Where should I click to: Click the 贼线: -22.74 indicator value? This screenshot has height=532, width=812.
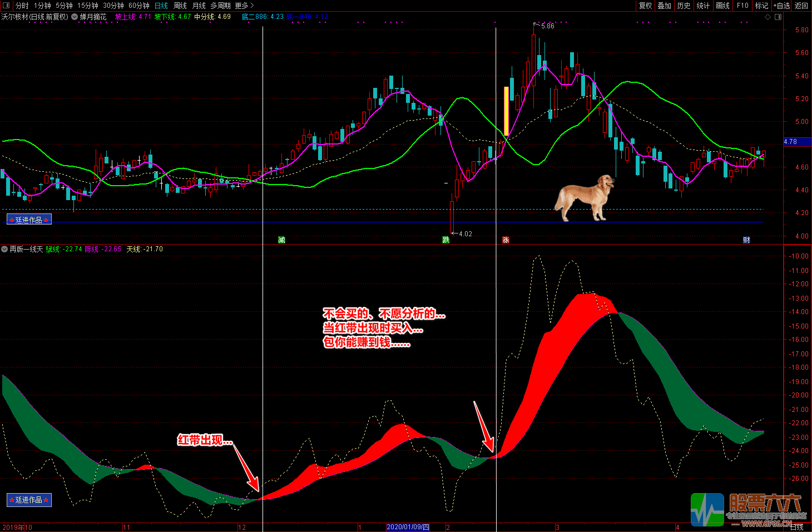point(63,249)
